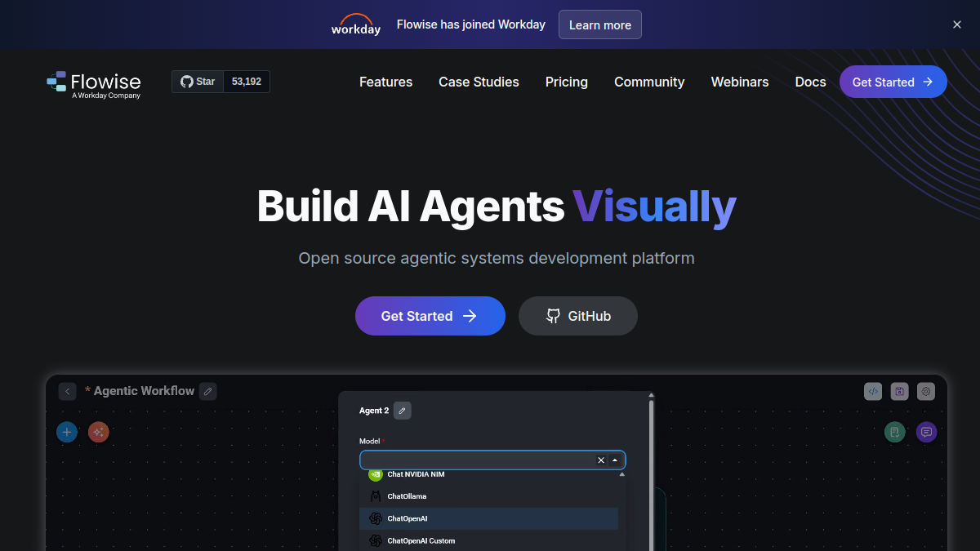980x551 pixels.
Task: Click the OpenAI icon beside ChatOpenAI
Action: (376, 518)
